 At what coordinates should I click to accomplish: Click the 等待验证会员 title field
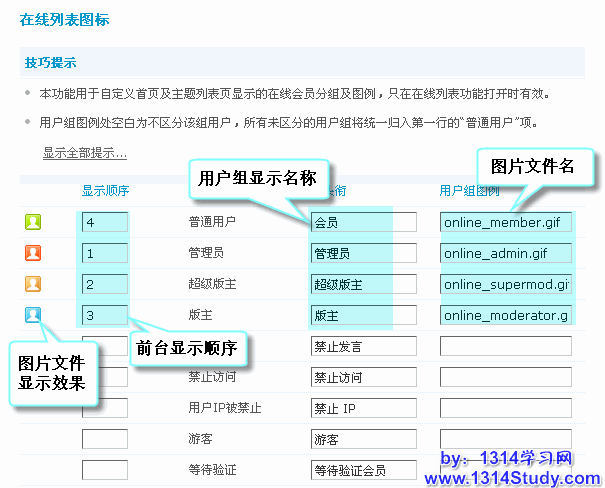click(x=363, y=470)
